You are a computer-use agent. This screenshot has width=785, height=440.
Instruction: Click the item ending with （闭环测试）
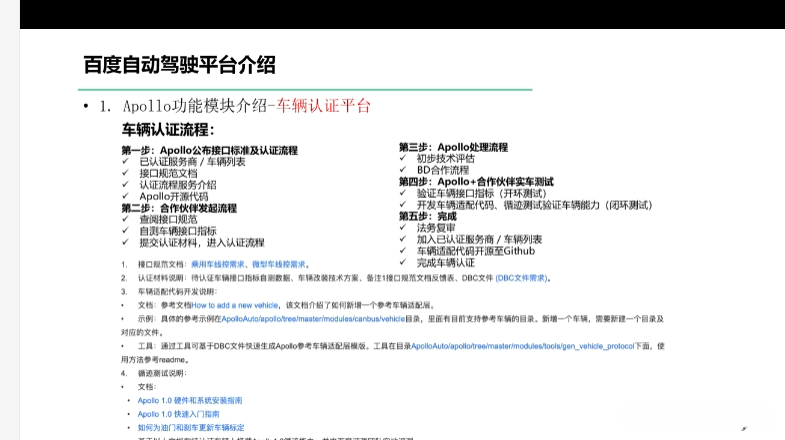[x=535, y=205]
